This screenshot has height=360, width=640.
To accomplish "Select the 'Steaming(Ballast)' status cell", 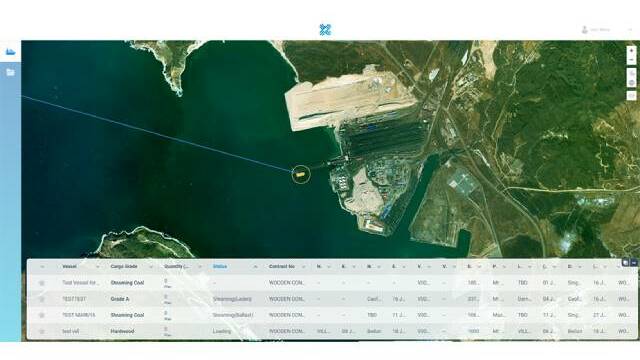I will click(233, 315).
